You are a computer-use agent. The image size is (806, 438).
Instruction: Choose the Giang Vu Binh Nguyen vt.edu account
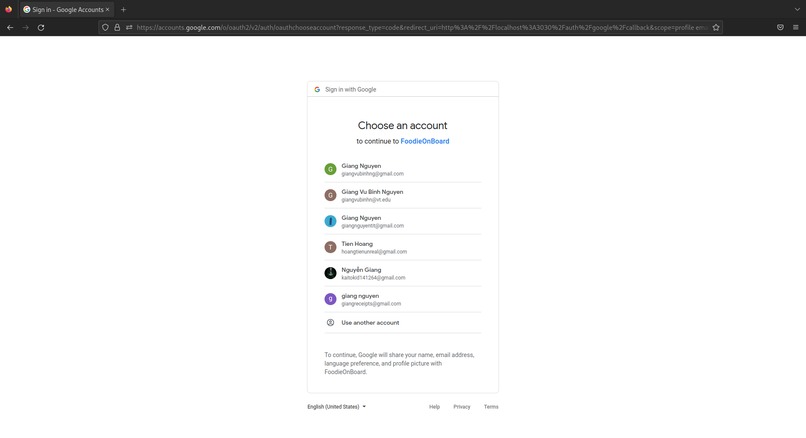[402, 195]
